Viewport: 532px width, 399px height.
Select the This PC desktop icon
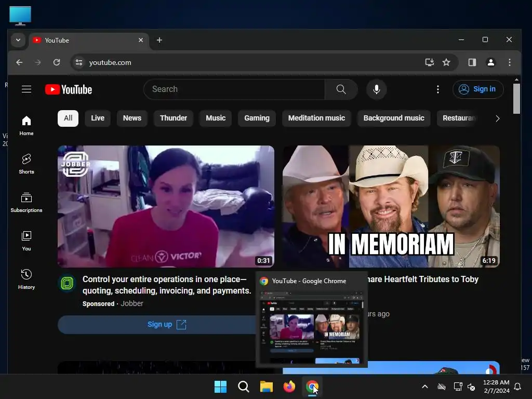click(x=20, y=16)
